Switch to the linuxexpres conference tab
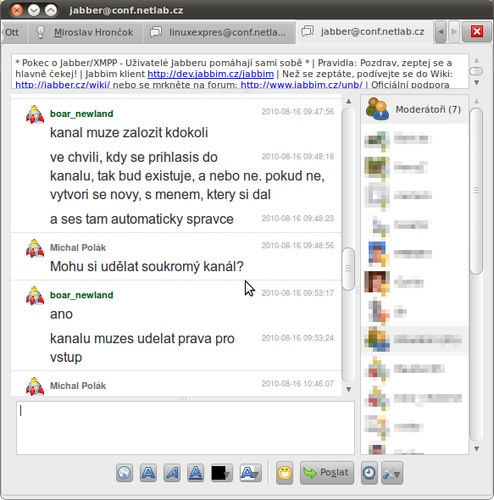Viewport: 494px width, 500px height. 219,32
